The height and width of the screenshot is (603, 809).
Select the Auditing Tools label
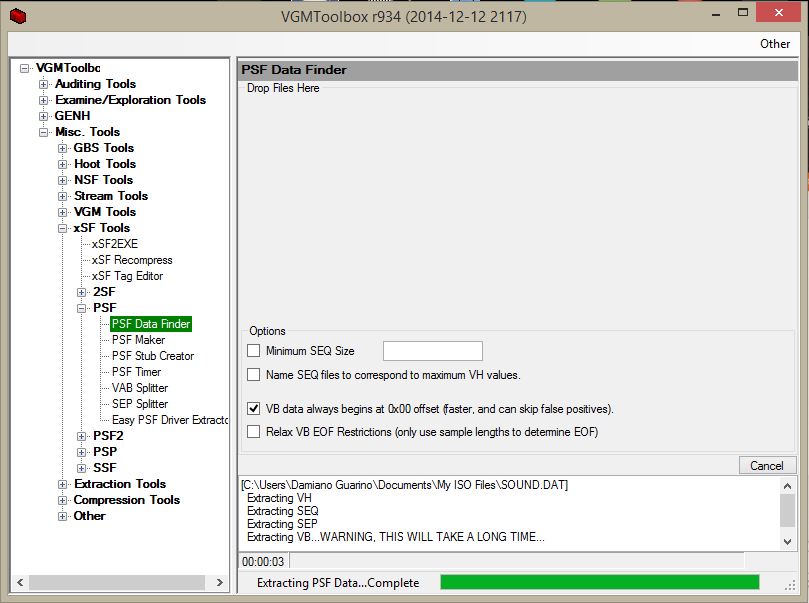click(x=95, y=84)
